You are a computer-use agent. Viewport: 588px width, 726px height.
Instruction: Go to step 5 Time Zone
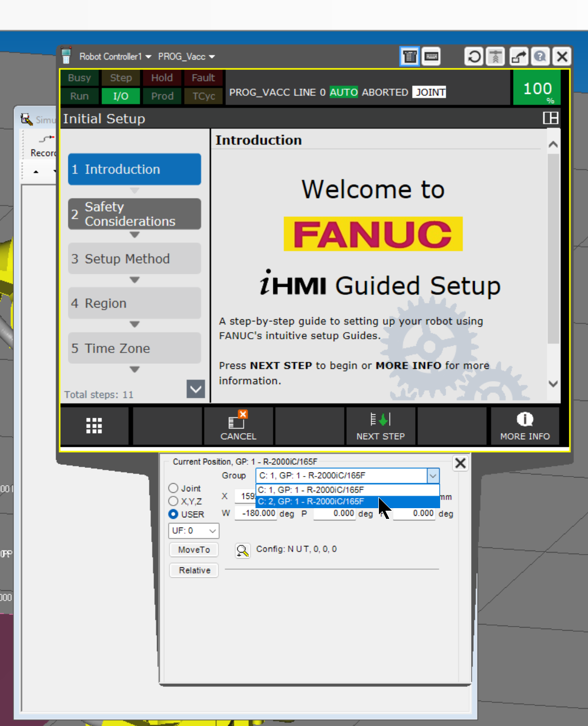tap(135, 348)
